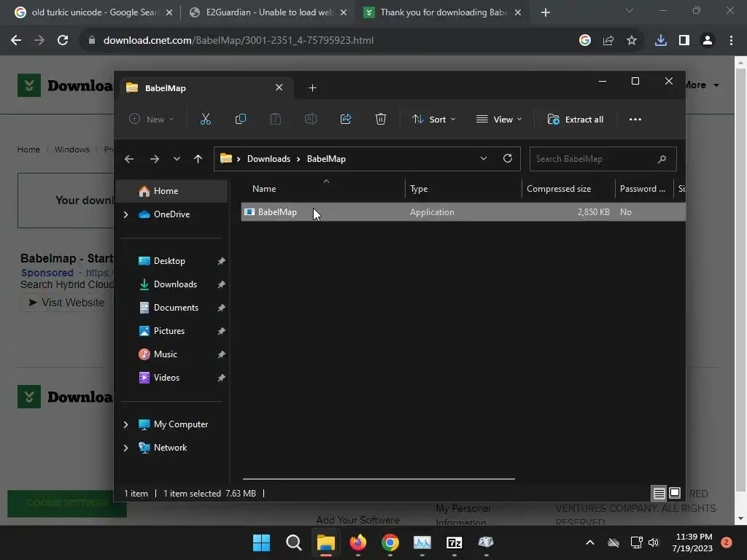
Task: Go back in File Explorer navigation
Action: point(129,159)
